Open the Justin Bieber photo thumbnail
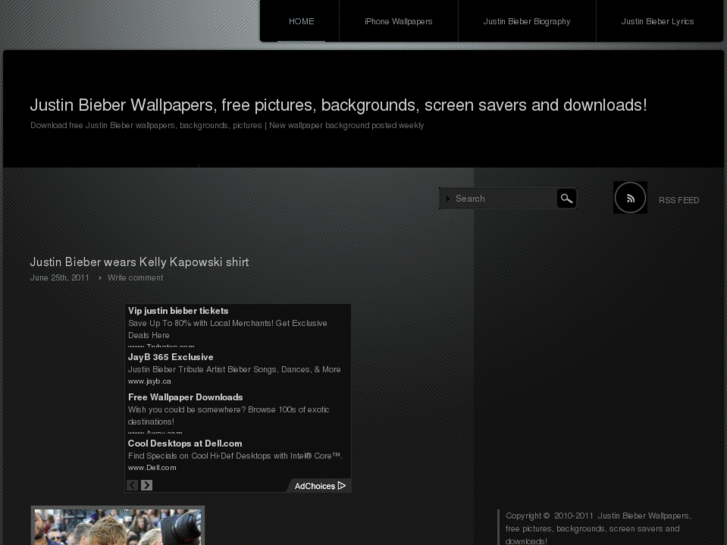 coord(118,526)
